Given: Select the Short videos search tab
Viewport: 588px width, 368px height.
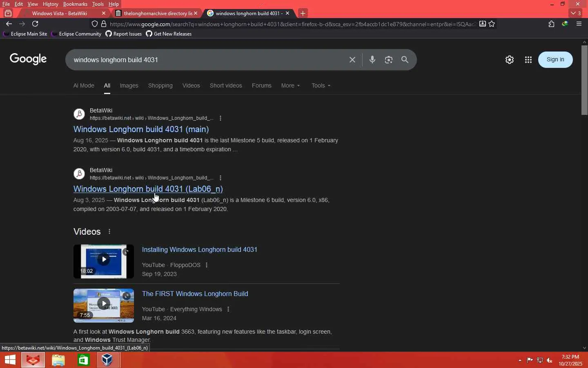Looking at the screenshot, I should [226, 85].
